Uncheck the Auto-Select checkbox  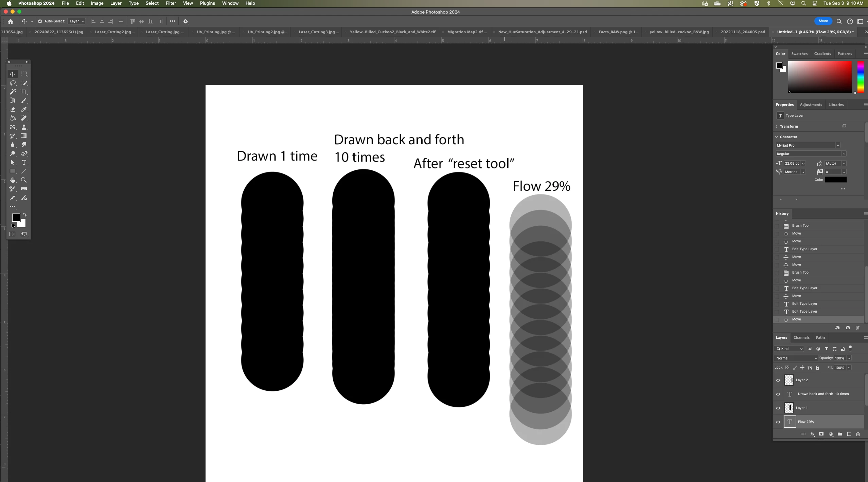tap(40, 21)
